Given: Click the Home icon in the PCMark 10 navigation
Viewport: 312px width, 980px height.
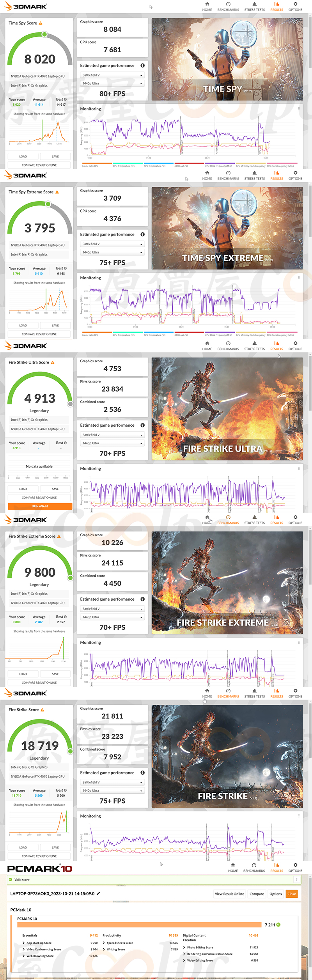Looking at the screenshot, I should tap(233, 865).
